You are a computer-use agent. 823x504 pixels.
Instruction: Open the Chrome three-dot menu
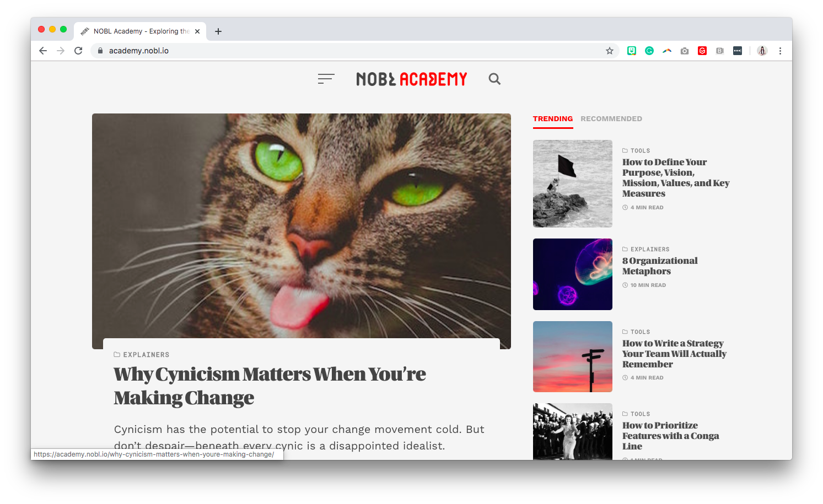[780, 51]
